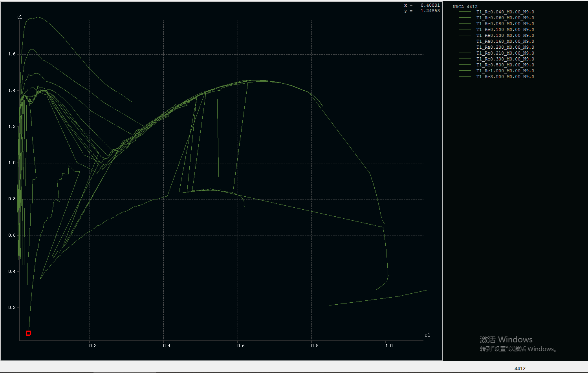Click the T1_Re0.130_M0.00_N9.0 legend entry
The height and width of the screenshot is (373, 588).
click(505, 35)
